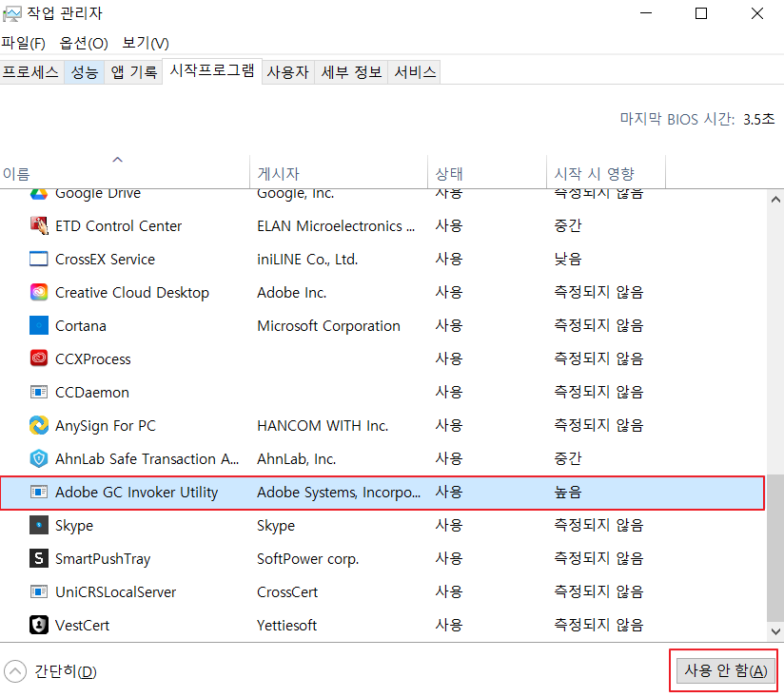The height and width of the screenshot is (697, 784).
Task: Select the Creative Cloud Desktop entry
Action: (132, 292)
